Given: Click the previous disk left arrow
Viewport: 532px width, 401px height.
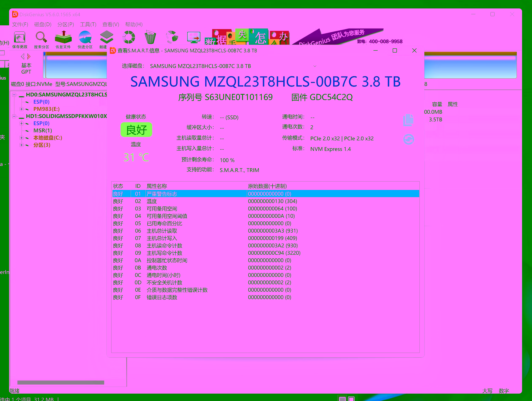Looking at the screenshot, I should 23,57.
